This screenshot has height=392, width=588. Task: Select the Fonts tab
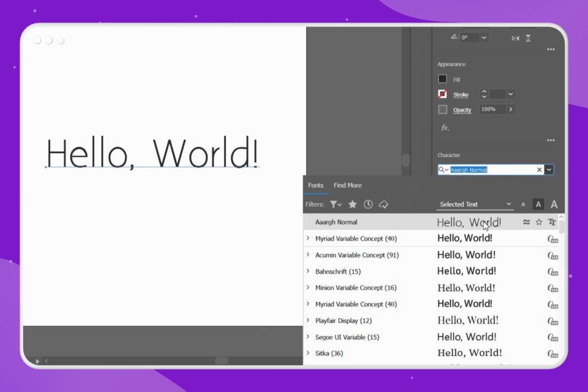coord(316,185)
